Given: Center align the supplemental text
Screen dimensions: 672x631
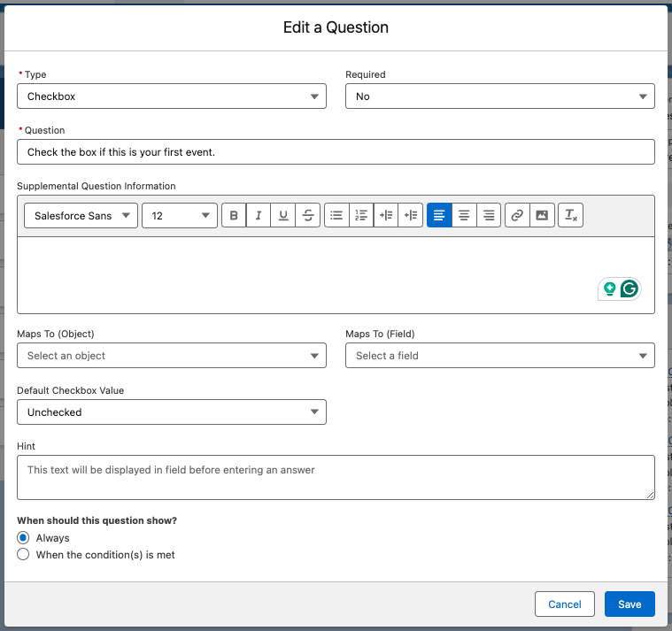Looking at the screenshot, I should coord(464,215).
